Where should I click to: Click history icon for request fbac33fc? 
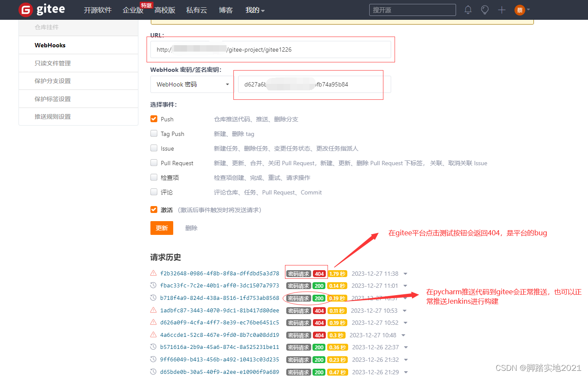pyautogui.click(x=153, y=285)
